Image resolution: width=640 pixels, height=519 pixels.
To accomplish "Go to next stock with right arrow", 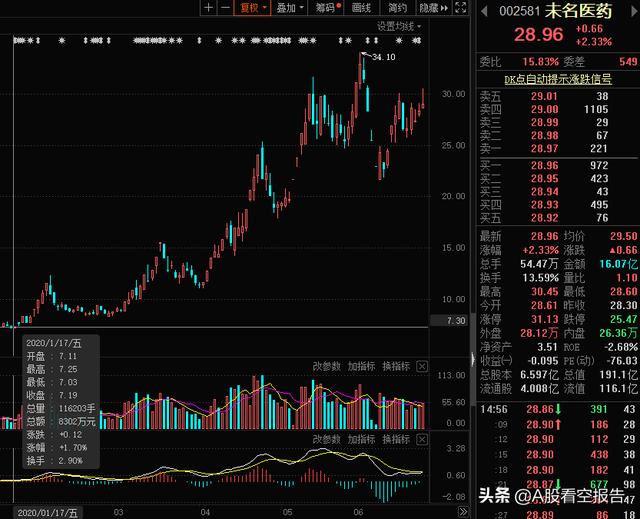I will [635, 11].
